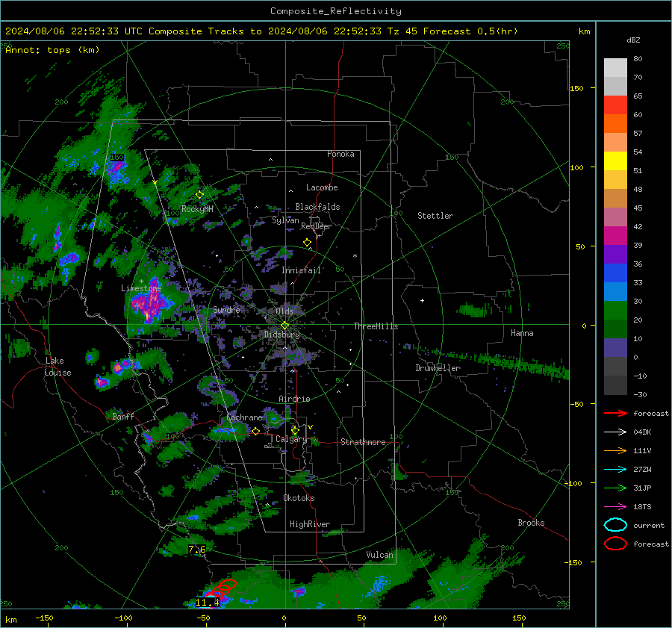Click the orange 111V arrow icon

click(615, 450)
